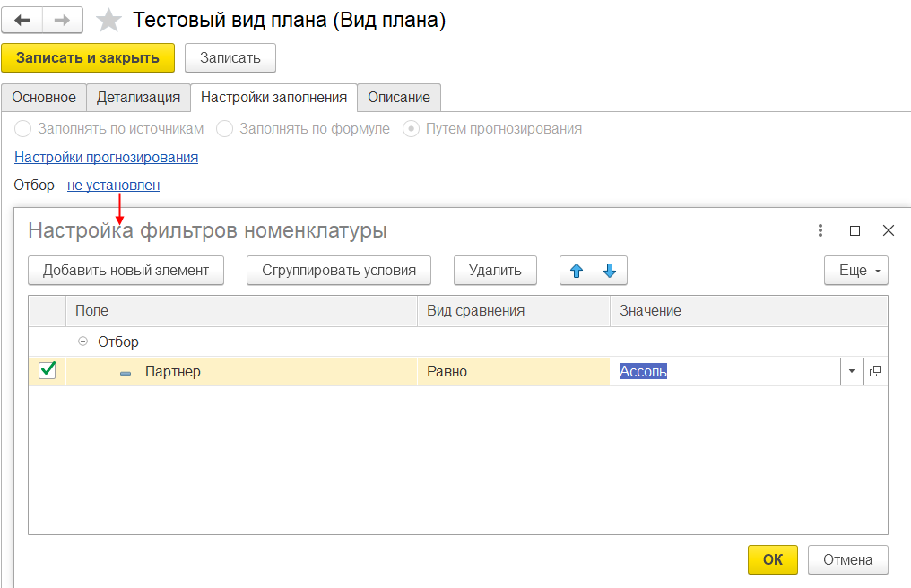Open the Описание tab
This screenshot has height=588, width=911.
[399, 97]
